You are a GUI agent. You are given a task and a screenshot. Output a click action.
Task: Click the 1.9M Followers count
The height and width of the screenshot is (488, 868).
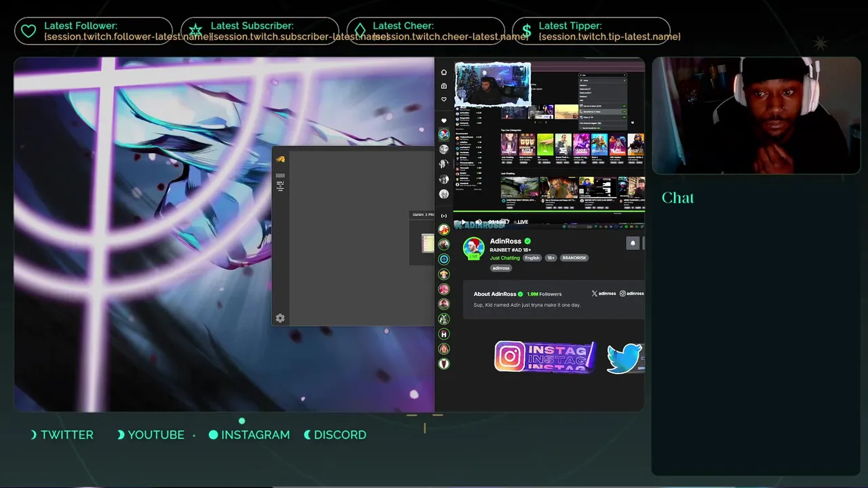pos(545,294)
